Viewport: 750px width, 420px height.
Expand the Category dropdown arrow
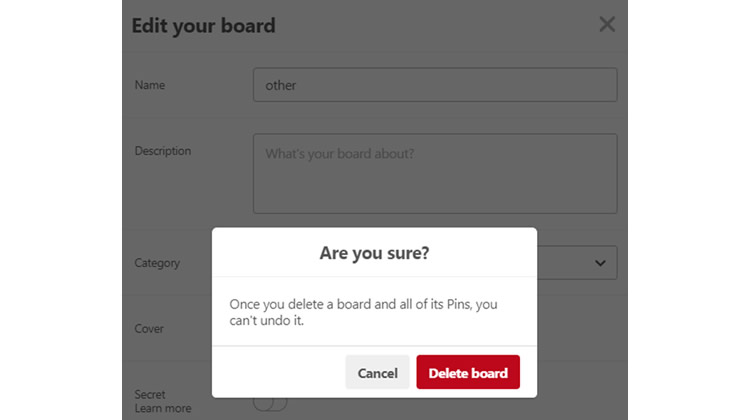click(600, 263)
